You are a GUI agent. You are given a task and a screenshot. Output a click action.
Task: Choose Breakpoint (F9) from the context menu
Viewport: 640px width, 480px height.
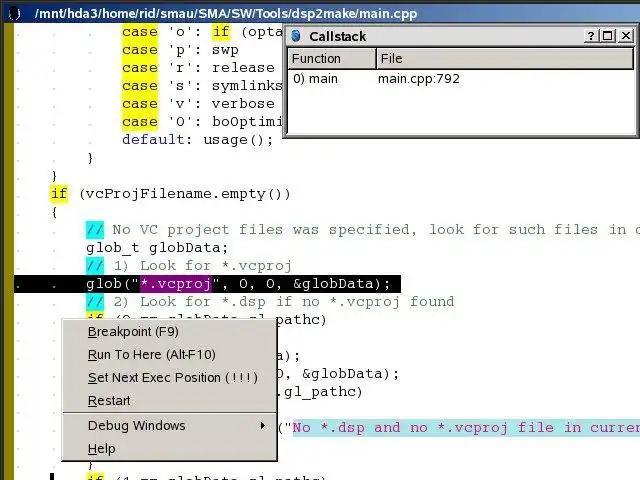pyautogui.click(x=133, y=331)
